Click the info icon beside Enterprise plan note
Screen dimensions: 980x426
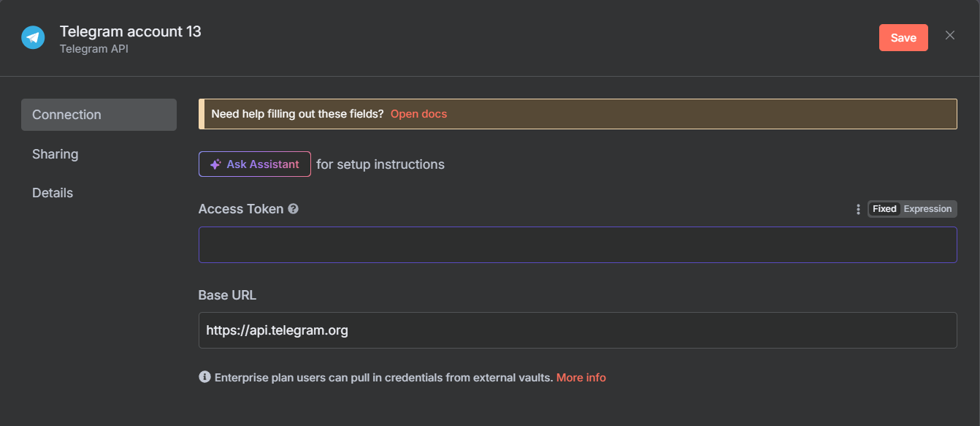[204, 377]
